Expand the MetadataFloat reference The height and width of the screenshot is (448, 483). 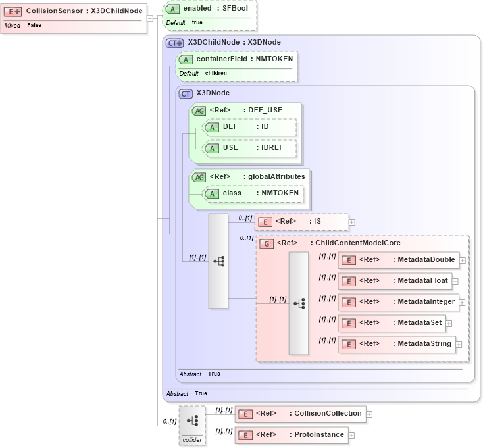coord(455,282)
